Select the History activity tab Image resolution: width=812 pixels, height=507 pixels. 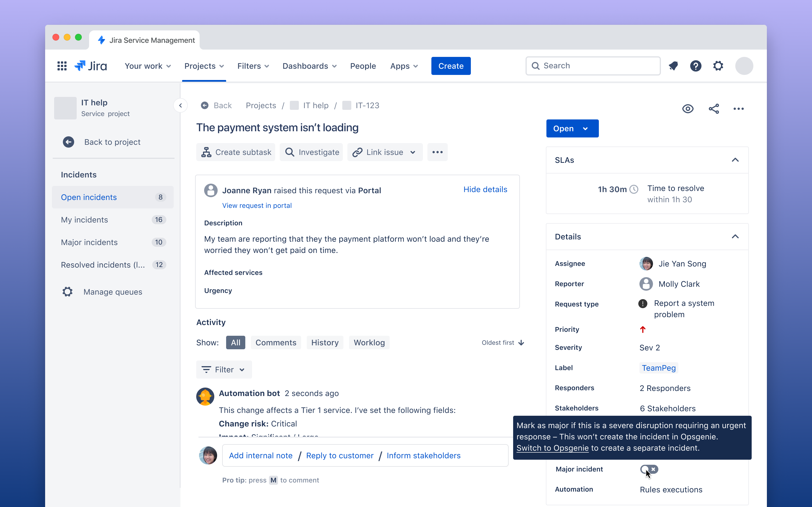pyautogui.click(x=325, y=343)
